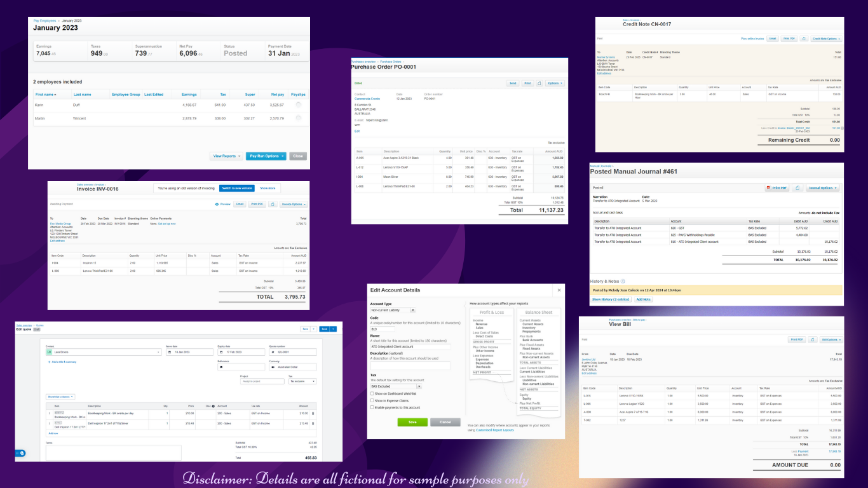This screenshot has height=488, width=868.
Task: Click the help icon beside History & Notes
Action: tap(623, 281)
